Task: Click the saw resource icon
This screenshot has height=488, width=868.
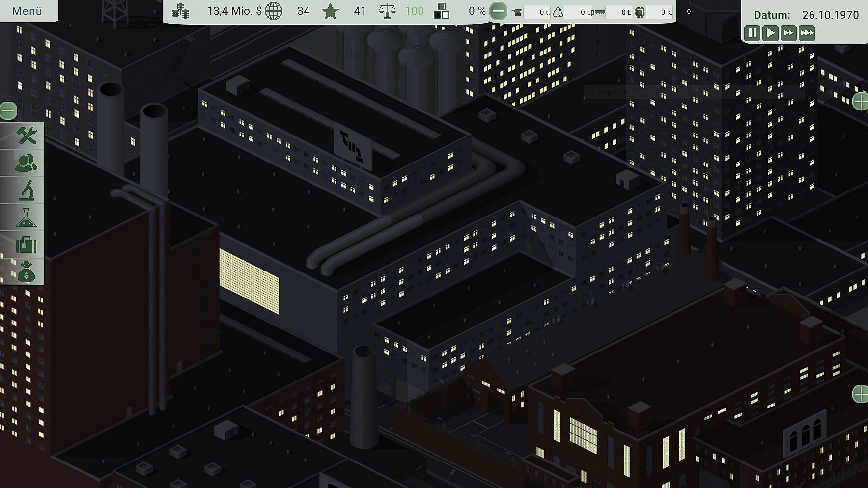Action: tap(599, 12)
